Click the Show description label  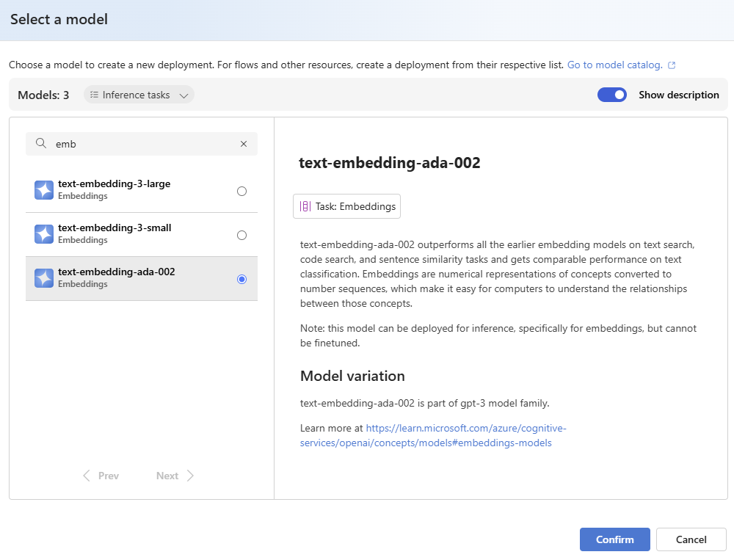[x=679, y=95]
